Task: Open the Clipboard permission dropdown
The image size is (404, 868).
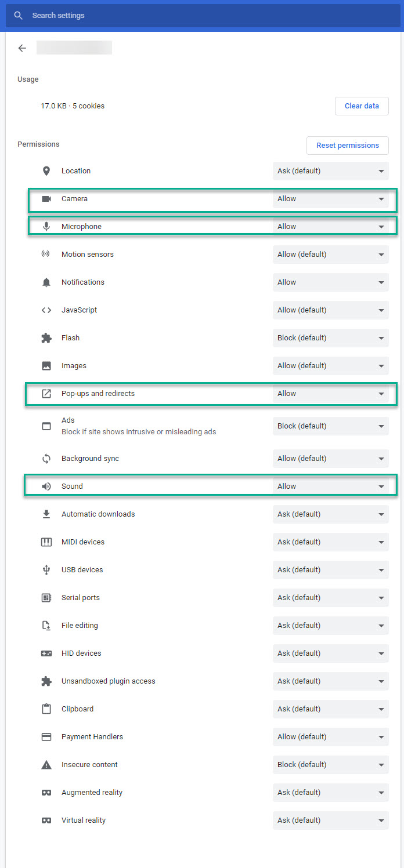Action: tap(330, 709)
